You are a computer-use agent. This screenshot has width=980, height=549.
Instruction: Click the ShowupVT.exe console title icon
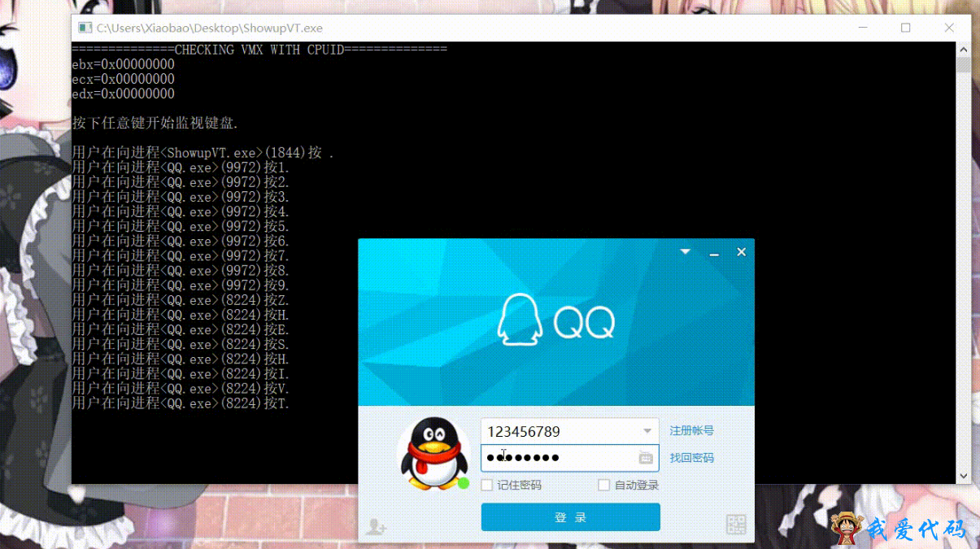(85, 28)
